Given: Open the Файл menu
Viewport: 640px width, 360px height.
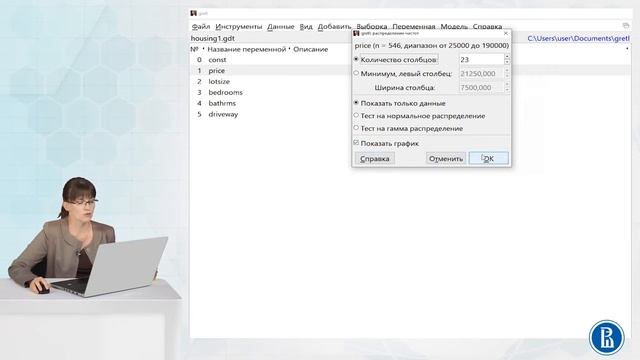Looking at the screenshot, I should click(x=201, y=27).
